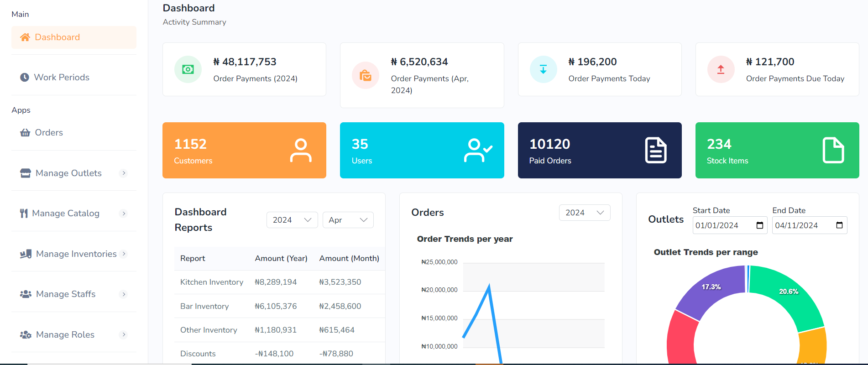Click the Orders basket icon
Image resolution: width=868 pixels, height=365 pixels.
click(x=25, y=133)
